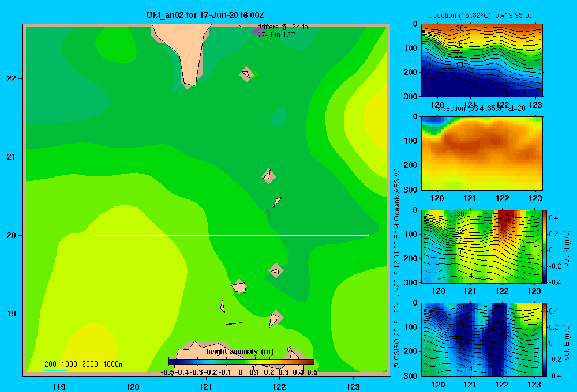This screenshot has width=577, height=392.
Task: Click depth tick "300" on salinity section axis
Action: pos(410,190)
